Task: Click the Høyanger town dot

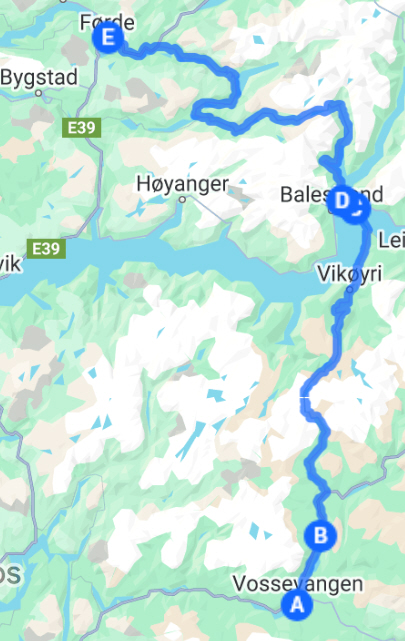Action: coord(183,199)
